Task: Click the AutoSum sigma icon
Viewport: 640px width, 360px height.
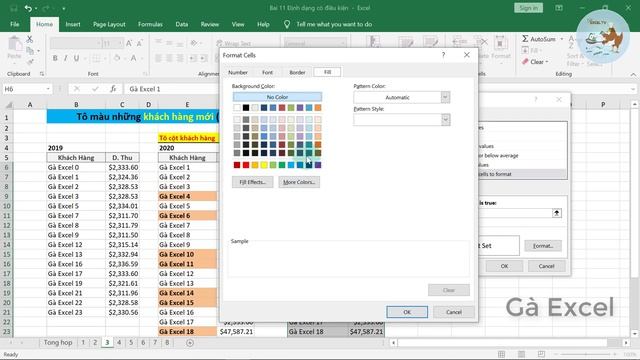Action: (x=525, y=39)
